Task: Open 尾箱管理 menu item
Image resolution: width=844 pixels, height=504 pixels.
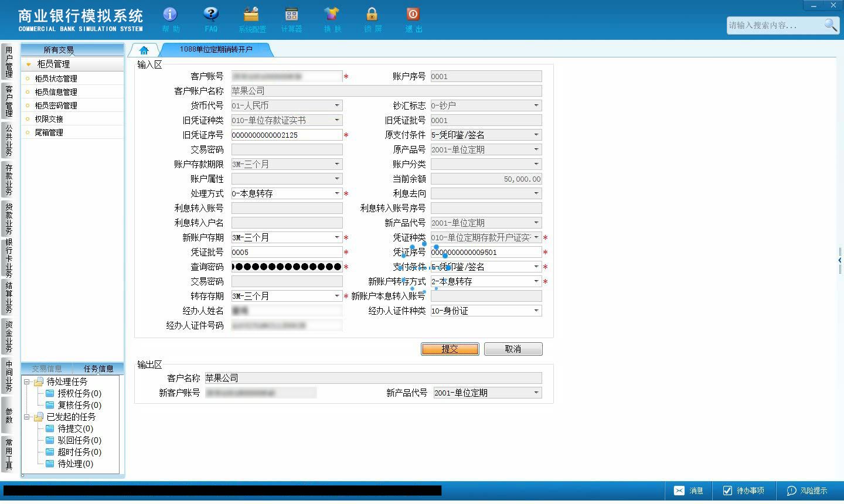Action: [49, 132]
